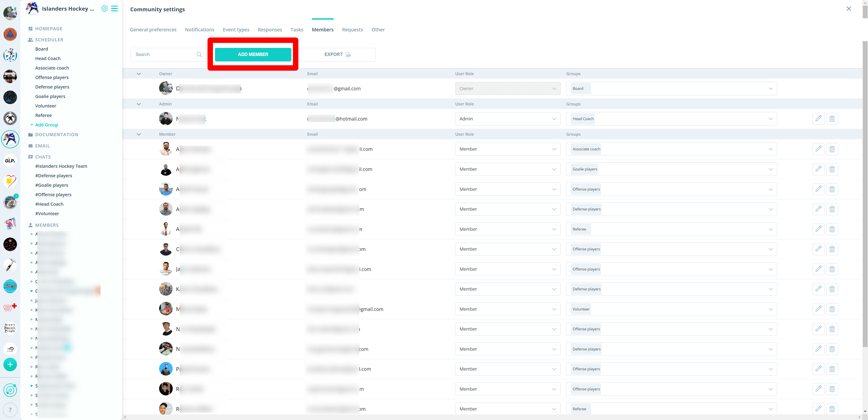The width and height of the screenshot is (868, 420).
Task: Open the community icon with notification badge
Action: pos(10,202)
